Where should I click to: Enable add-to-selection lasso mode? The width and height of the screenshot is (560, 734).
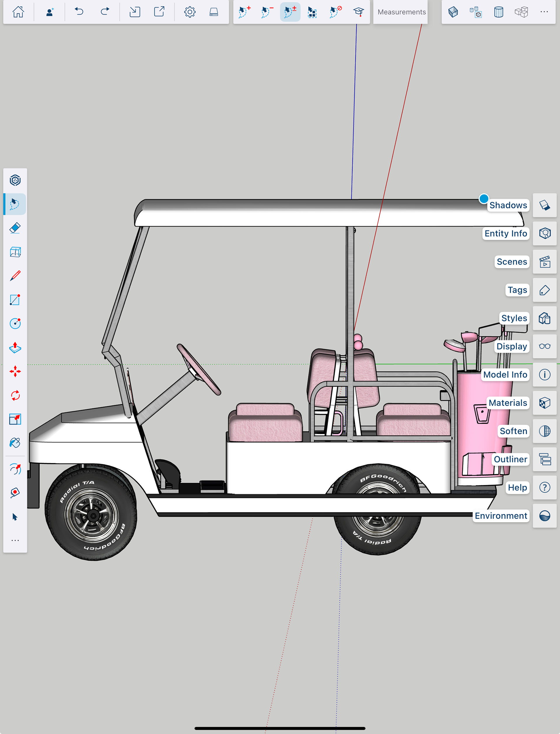[x=244, y=12]
